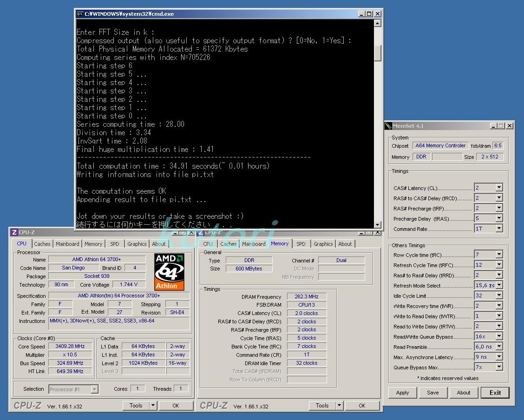Open the Row Cycle time (tRC) dropdown

(499, 255)
